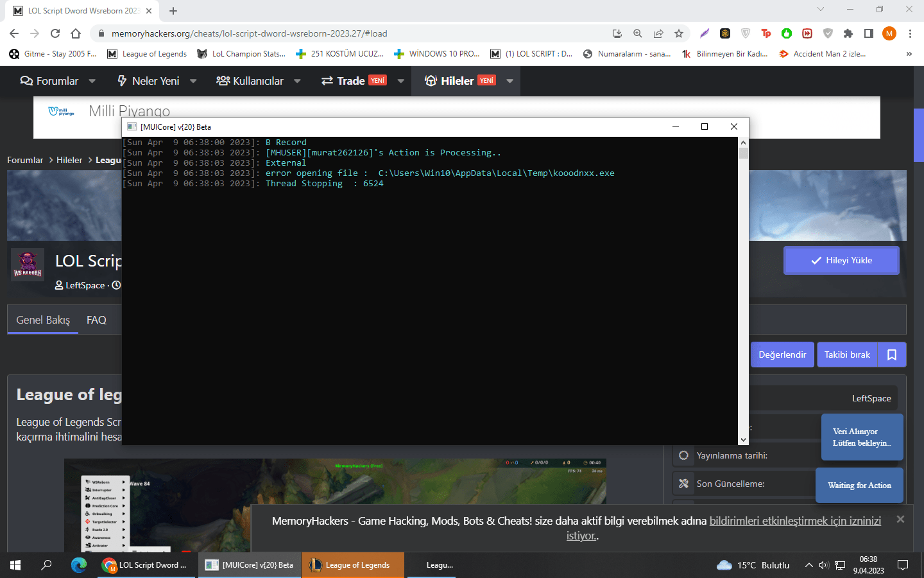This screenshot has height=578, width=924.
Task: Open the Gitme - Stay 2005 bookmark
Action: point(53,54)
